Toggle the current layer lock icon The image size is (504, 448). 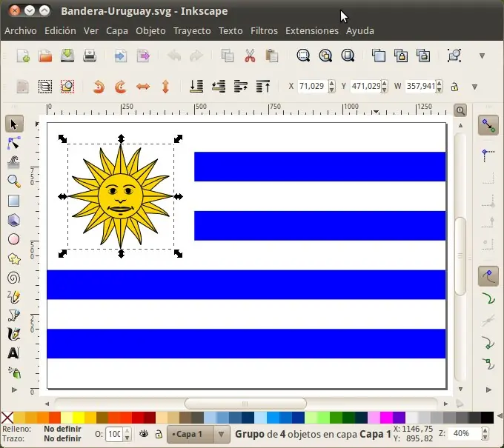pyautogui.click(x=159, y=434)
